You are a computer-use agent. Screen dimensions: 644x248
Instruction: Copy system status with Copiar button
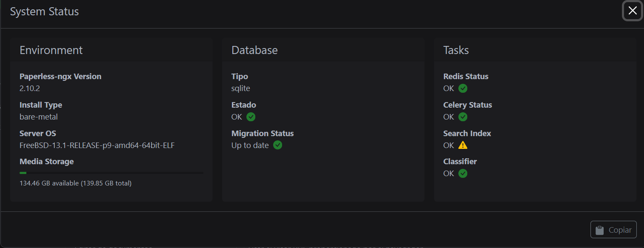coord(613,230)
